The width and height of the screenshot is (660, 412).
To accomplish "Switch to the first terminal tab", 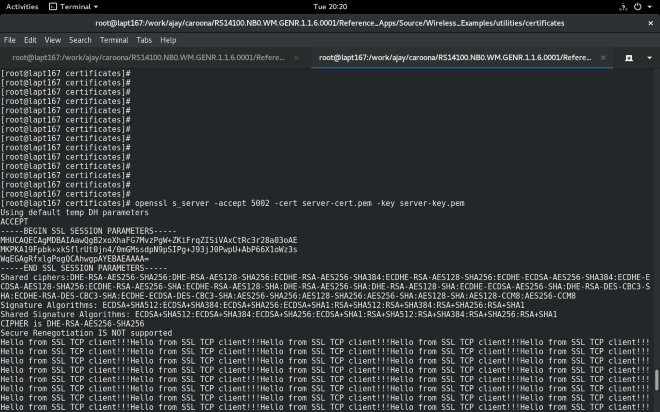I will (148, 58).
